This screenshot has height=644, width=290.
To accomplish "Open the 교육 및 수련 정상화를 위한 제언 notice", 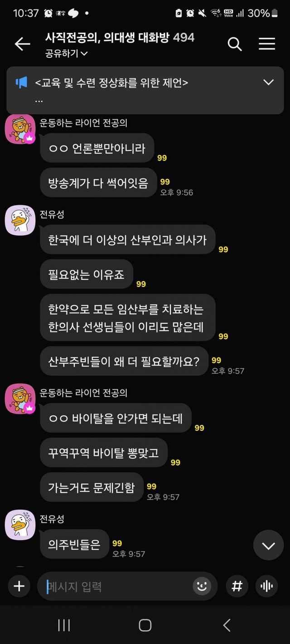I will coord(111,82).
